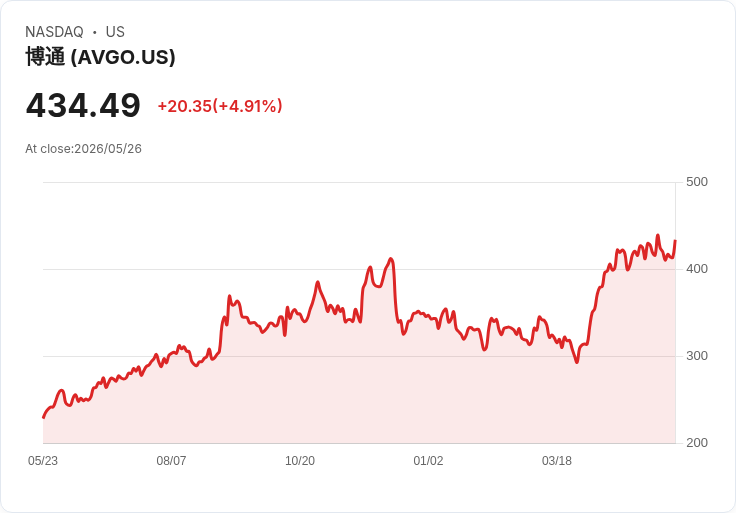The width and height of the screenshot is (736, 513).
Task: Click the lowest dip after 03/18 on chart
Action: point(577,362)
